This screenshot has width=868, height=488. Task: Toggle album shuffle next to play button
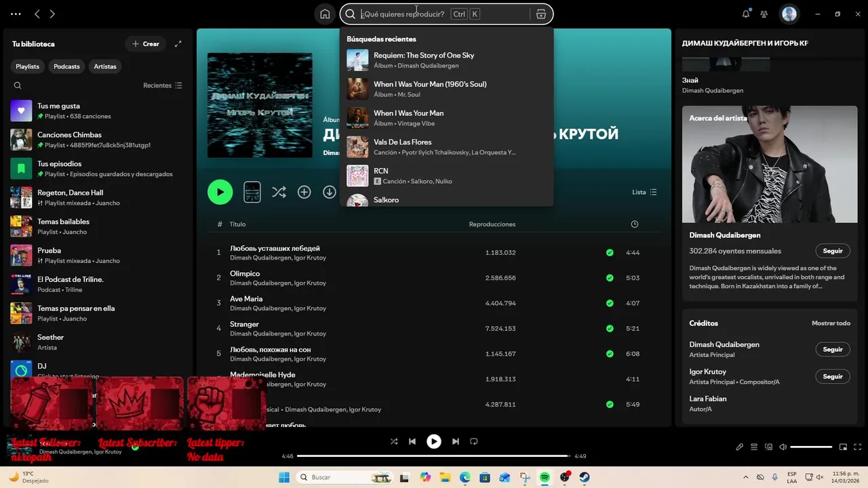[279, 192]
